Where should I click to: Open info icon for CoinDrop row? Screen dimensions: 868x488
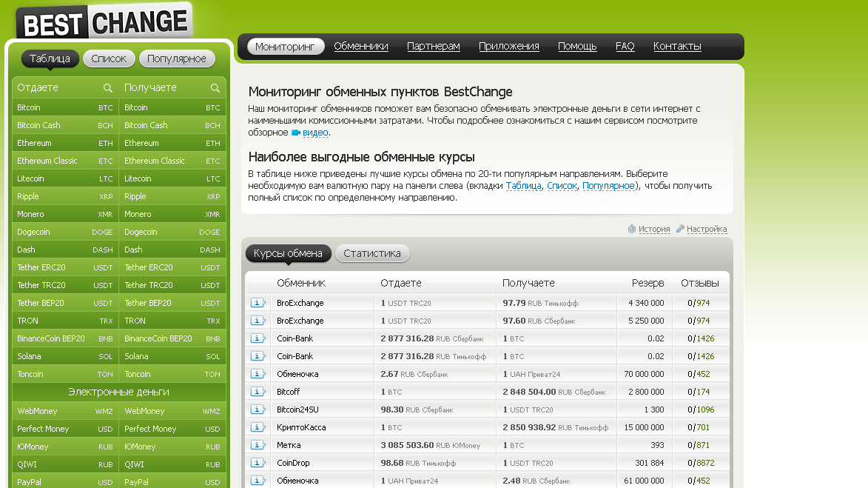[x=258, y=462]
